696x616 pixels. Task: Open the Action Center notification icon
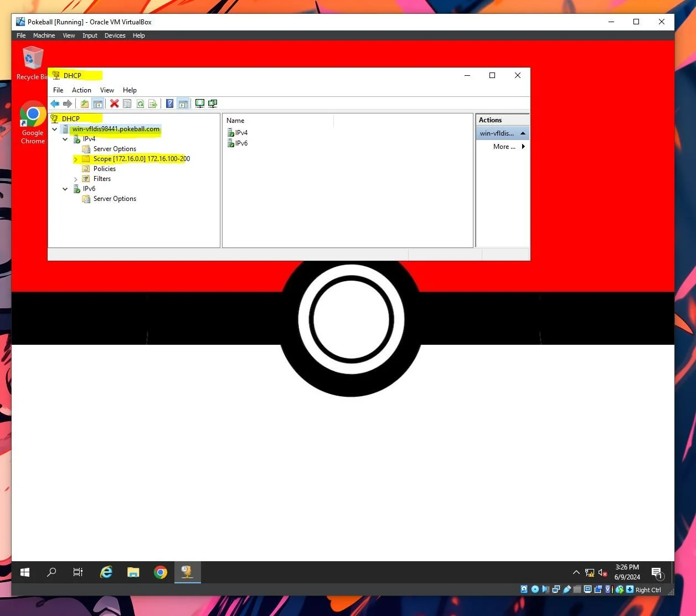[657, 573]
